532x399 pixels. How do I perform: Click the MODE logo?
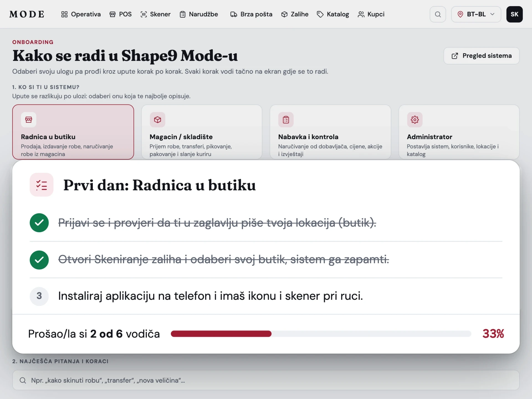27,14
